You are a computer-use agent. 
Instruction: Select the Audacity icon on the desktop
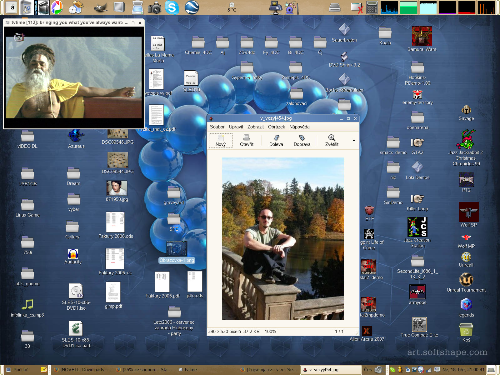pyautogui.click(x=73, y=256)
